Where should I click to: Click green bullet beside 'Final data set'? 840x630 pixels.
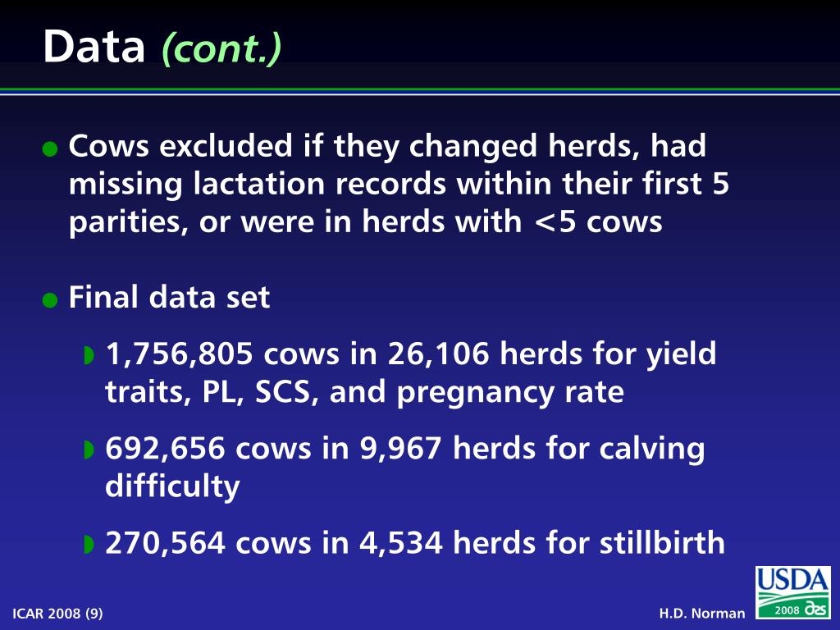coord(50,299)
